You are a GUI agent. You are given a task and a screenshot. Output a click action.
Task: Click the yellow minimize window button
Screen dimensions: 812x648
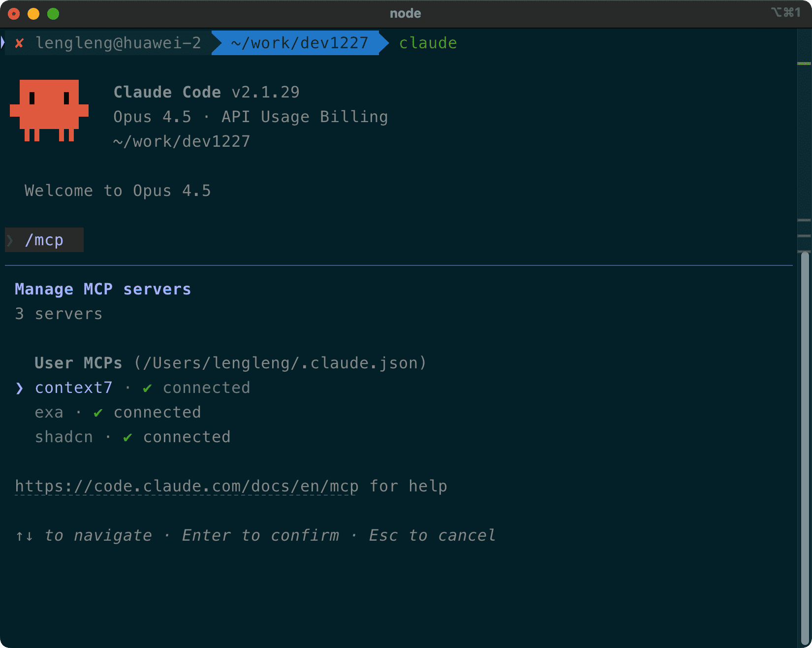point(33,14)
